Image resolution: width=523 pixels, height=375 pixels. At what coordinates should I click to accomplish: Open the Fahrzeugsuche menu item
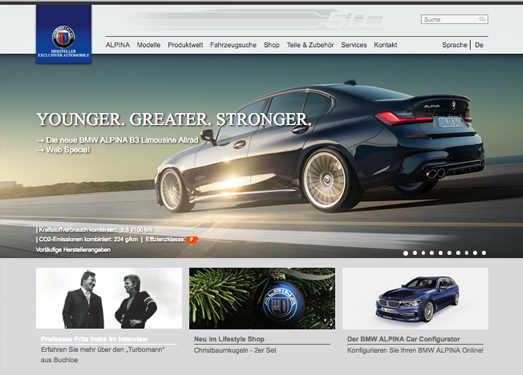[x=233, y=45]
